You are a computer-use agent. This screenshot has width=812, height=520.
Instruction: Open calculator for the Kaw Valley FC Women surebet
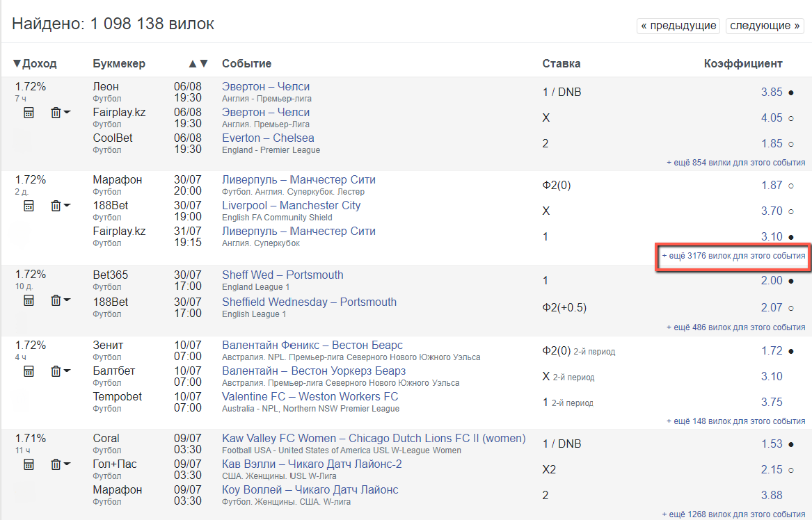(x=29, y=464)
